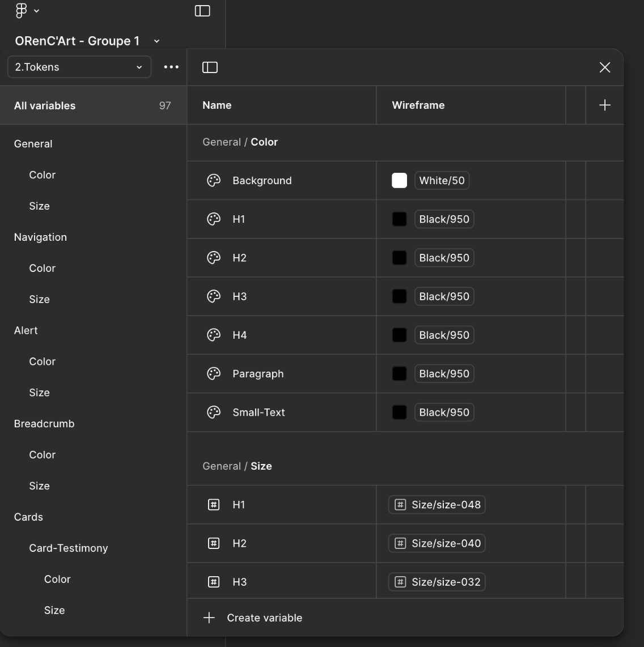
Task: Toggle the variables panel sidebar icon
Action: point(210,67)
